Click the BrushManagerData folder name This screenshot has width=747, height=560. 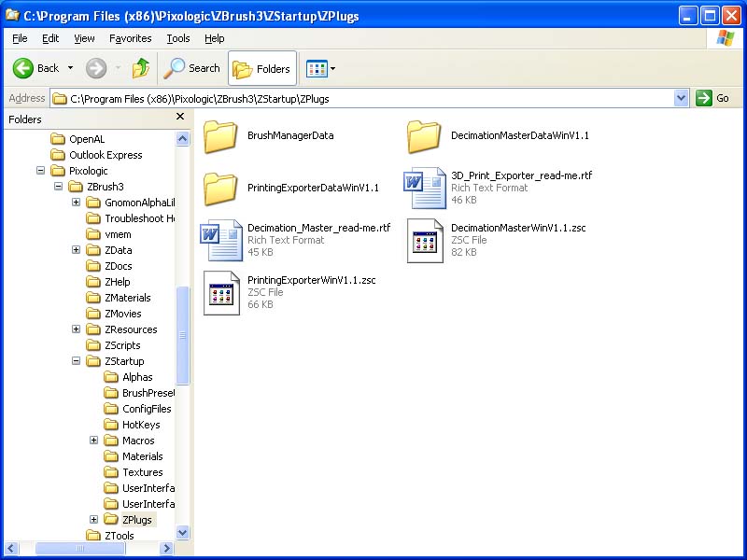(x=290, y=135)
